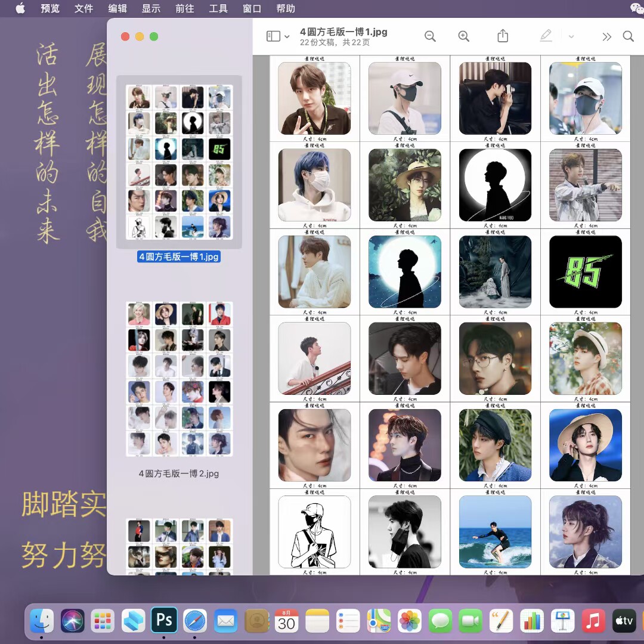The width and height of the screenshot is (644, 644).
Task: Open the Apple menu
Action: pos(20,8)
